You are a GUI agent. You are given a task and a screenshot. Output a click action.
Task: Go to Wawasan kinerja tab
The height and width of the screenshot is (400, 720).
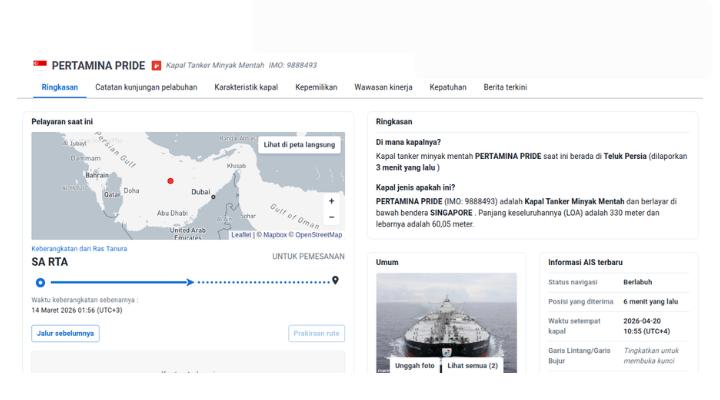coord(383,87)
